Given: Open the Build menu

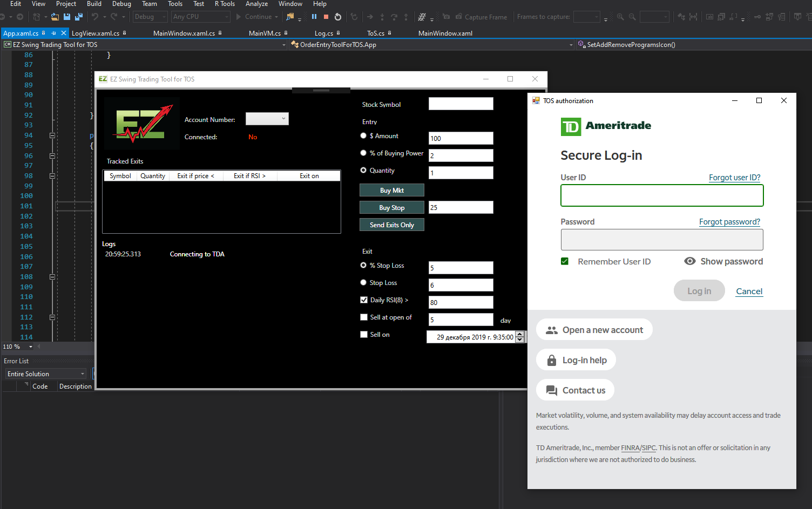Looking at the screenshot, I should [94, 4].
